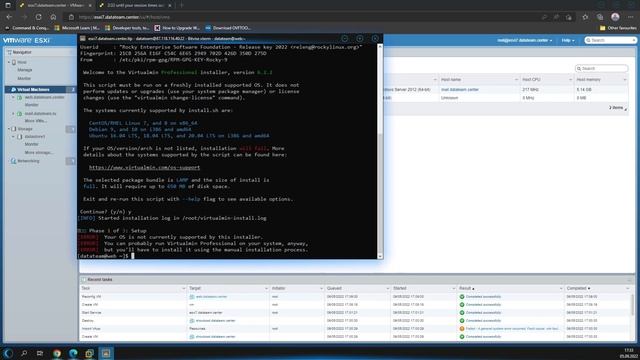The height and width of the screenshot is (360, 640).
Task: Click virtualmin.com os-support link in terminal
Action: (x=144, y=167)
